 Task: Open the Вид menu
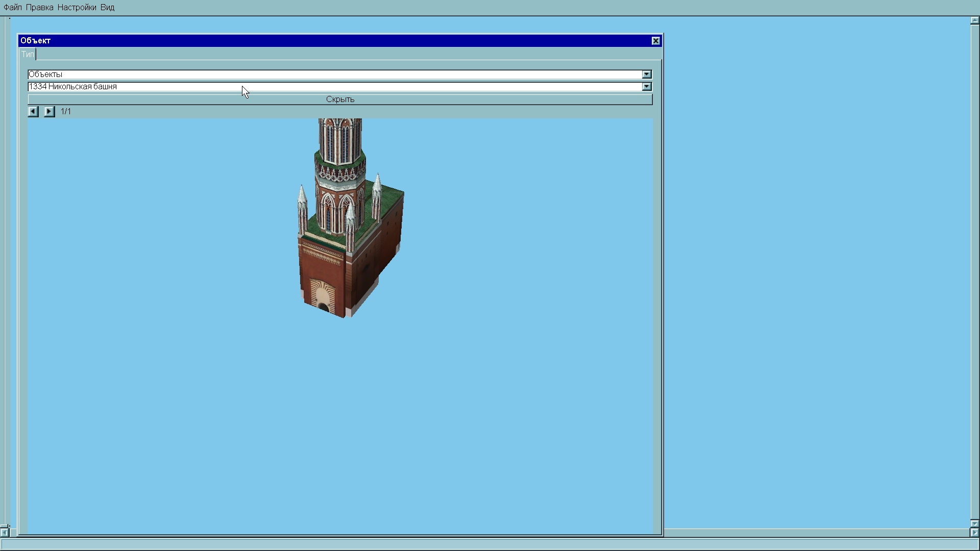pyautogui.click(x=107, y=8)
